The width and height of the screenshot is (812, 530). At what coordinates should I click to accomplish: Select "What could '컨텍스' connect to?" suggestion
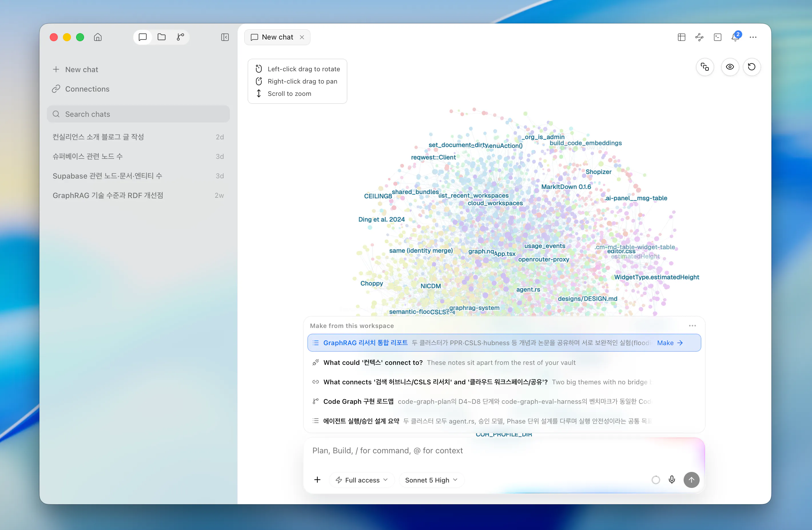coord(504,362)
